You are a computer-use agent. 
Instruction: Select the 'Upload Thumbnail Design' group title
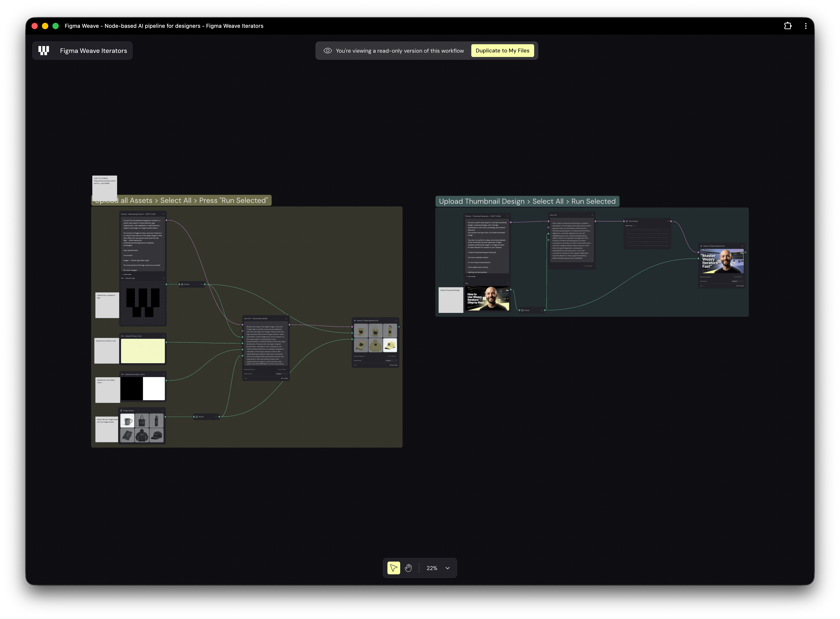coord(527,201)
